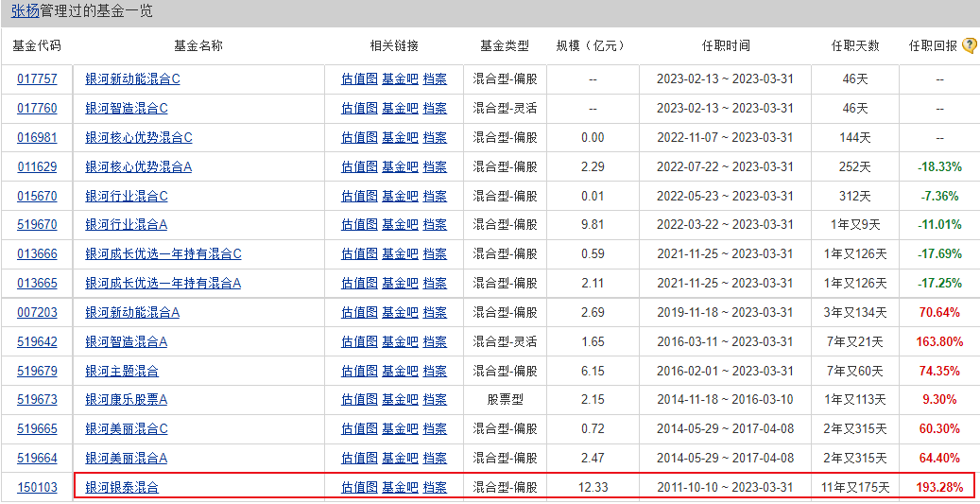
Task: Open 估值图 for 银河新动能混合C
Action: (359, 78)
